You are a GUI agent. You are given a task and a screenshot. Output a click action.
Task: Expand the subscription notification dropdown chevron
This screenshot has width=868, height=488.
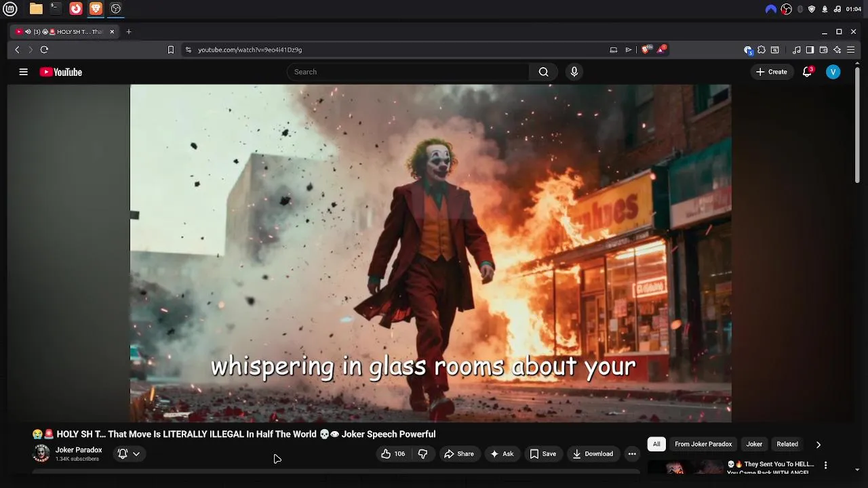coord(136,454)
